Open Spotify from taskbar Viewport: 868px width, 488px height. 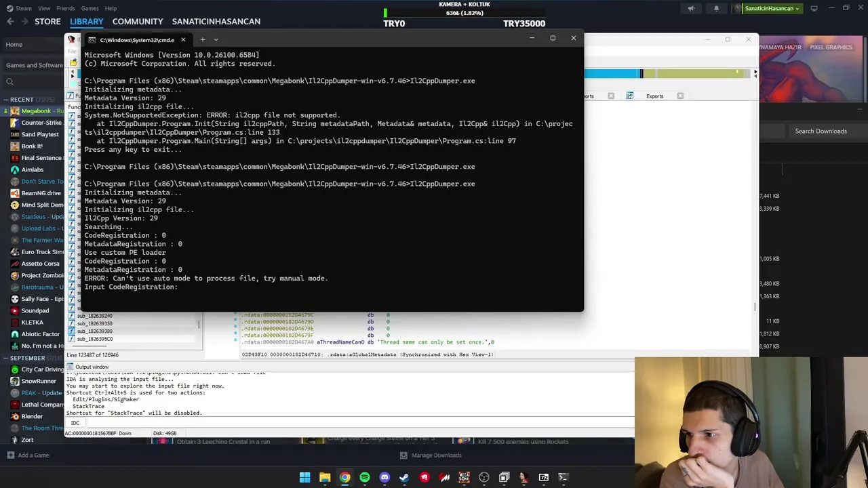[x=365, y=477]
